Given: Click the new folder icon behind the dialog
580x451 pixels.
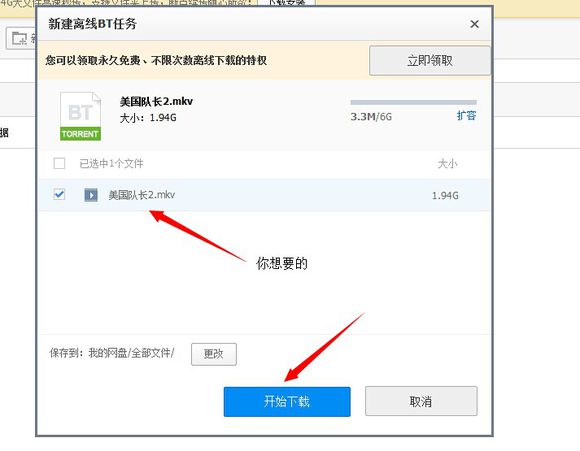Looking at the screenshot, I should click(x=20, y=38).
